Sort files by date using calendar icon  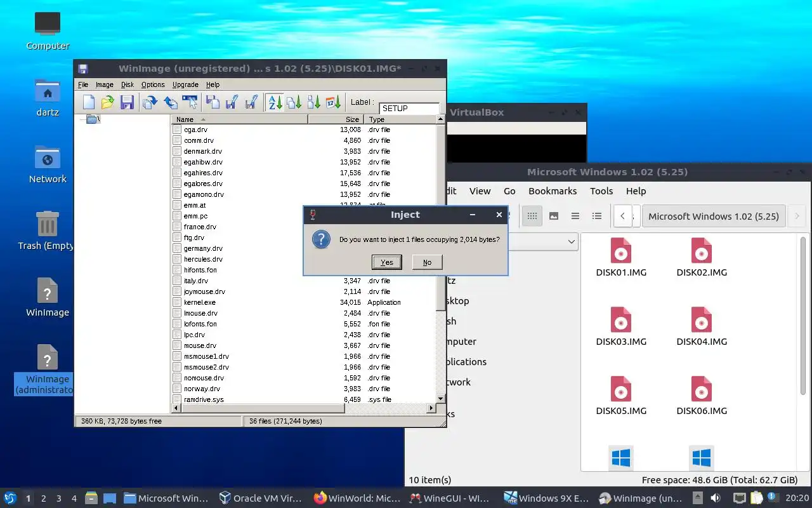(x=333, y=102)
